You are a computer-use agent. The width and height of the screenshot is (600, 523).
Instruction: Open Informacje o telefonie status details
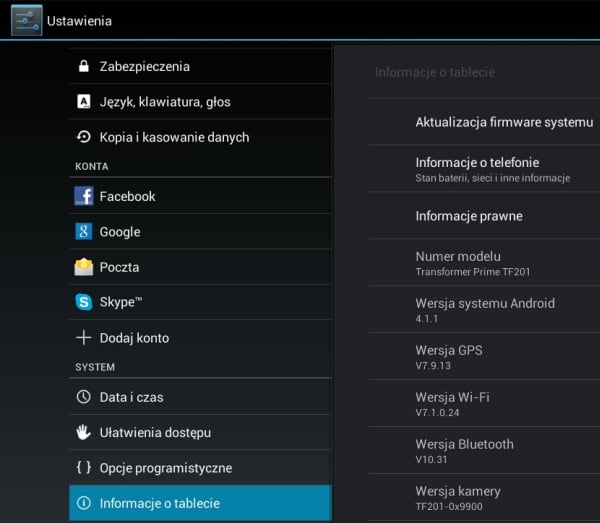click(492, 169)
